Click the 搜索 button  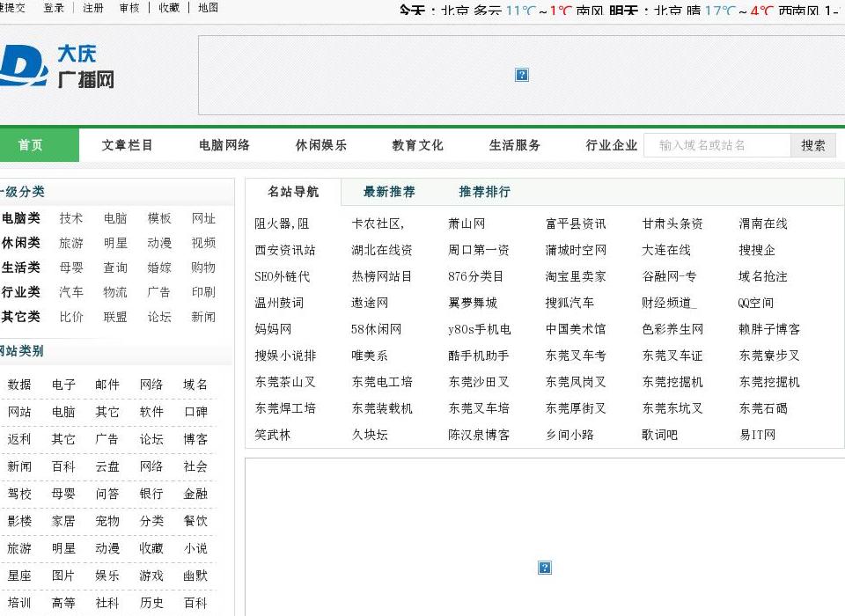pyautogui.click(x=813, y=145)
